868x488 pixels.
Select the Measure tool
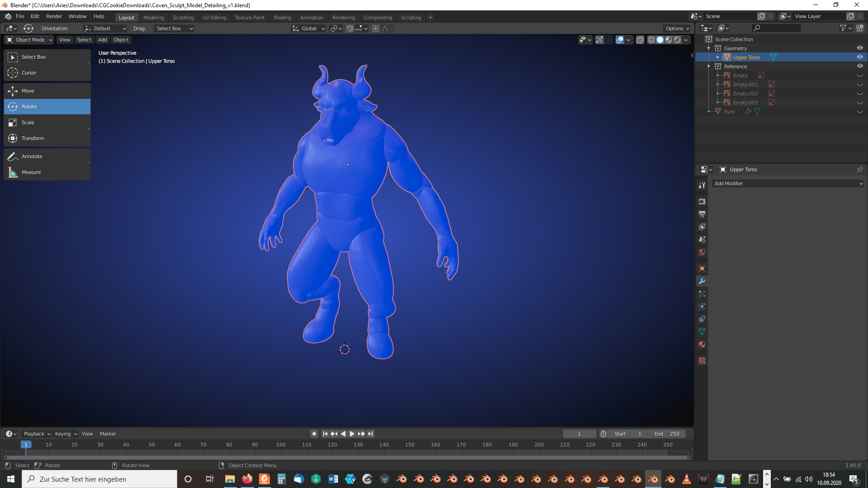click(x=31, y=172)
